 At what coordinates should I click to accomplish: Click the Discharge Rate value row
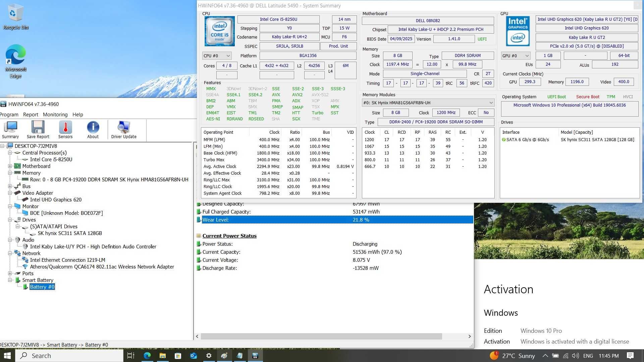[x=334, y=268]
